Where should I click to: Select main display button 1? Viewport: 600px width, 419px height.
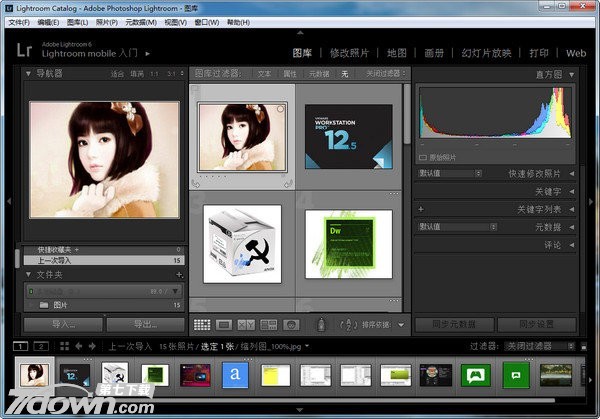point(22,346)
